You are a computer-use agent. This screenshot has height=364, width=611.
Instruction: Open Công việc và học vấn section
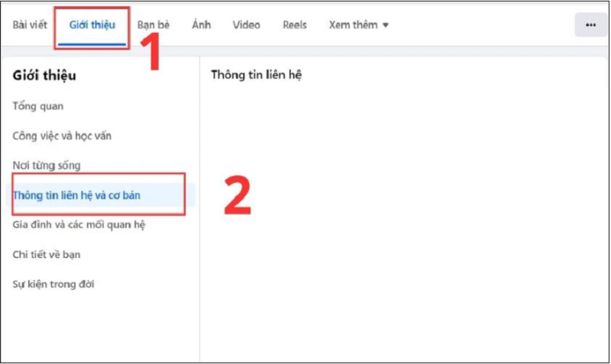click(x=62, y=136)
